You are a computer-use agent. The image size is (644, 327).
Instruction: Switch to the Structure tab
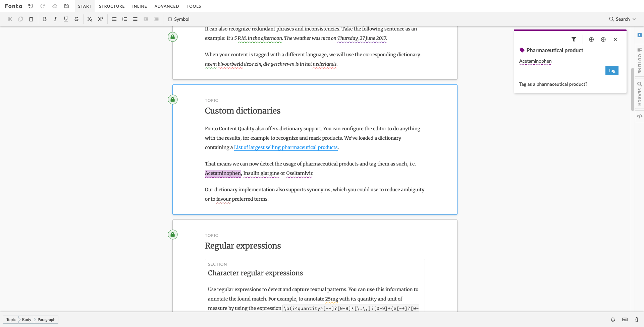(x=112, y=6)
